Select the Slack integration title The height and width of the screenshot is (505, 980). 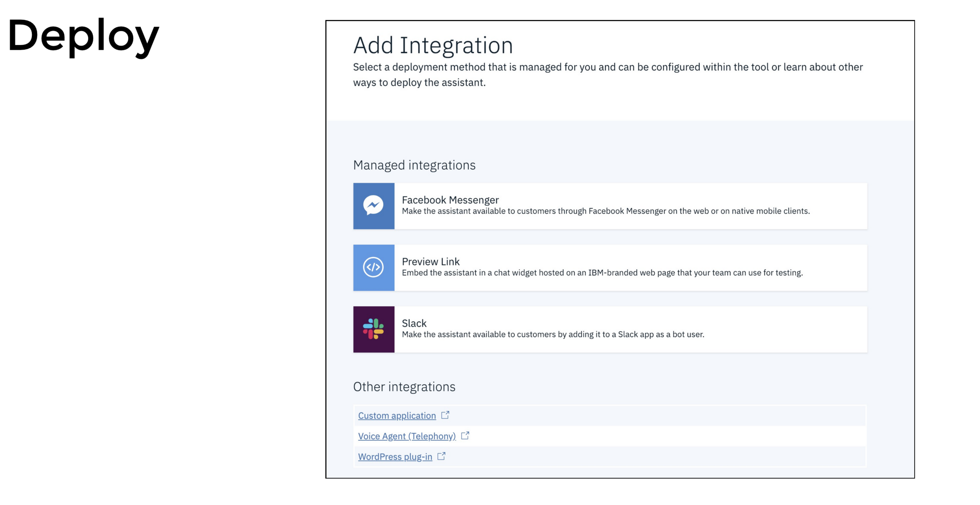414,323
